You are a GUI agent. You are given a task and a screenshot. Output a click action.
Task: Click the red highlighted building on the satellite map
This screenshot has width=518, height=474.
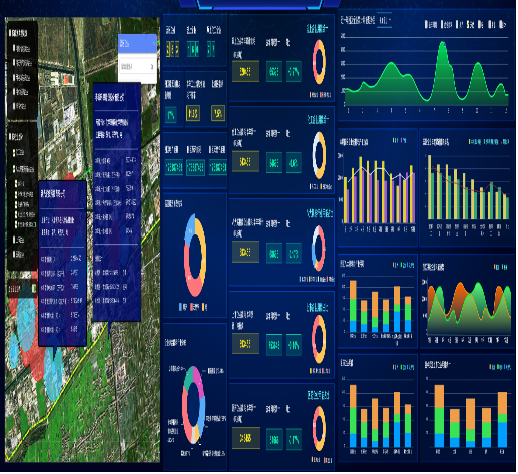[x=66, y=80]
